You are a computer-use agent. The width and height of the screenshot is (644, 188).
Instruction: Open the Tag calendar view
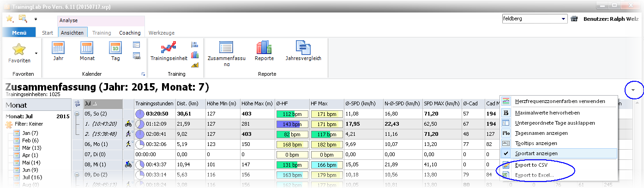115,52
